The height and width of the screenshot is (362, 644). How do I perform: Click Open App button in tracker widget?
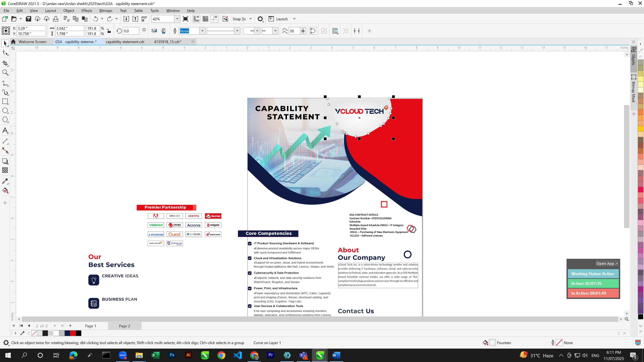pyautogui.click(x=607, y=264)
